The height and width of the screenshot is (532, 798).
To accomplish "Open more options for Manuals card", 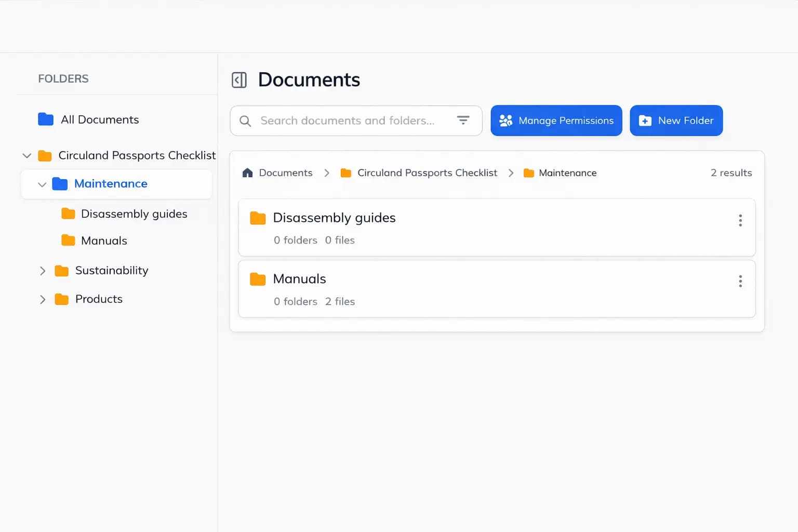I will [x=740, y=282].
